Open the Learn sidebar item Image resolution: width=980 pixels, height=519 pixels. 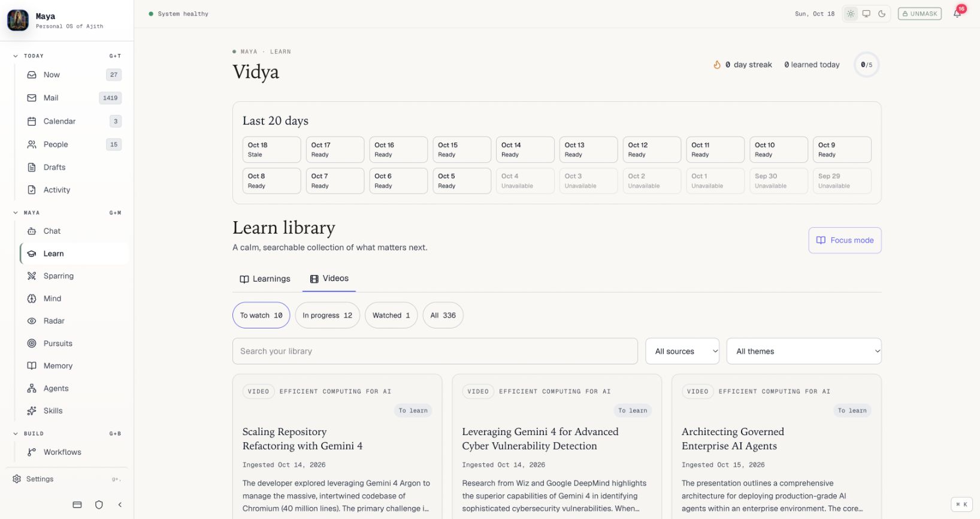tap(74, 254)
